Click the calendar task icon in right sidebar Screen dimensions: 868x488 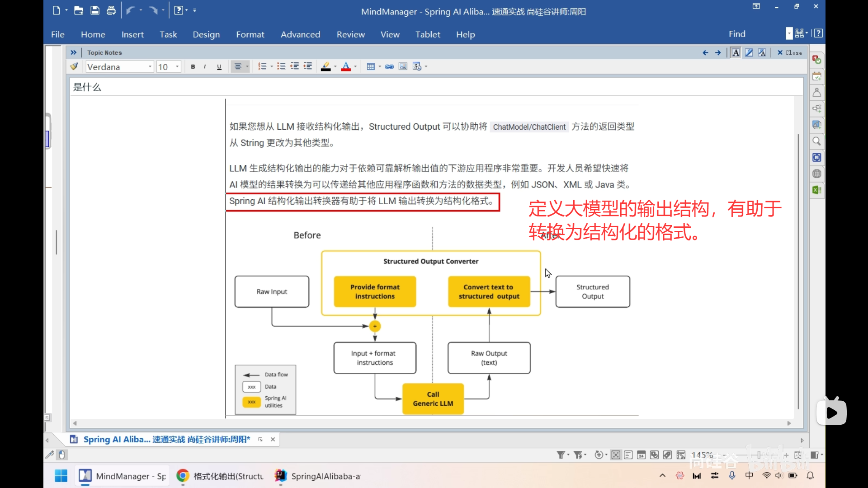pos(816,76)
